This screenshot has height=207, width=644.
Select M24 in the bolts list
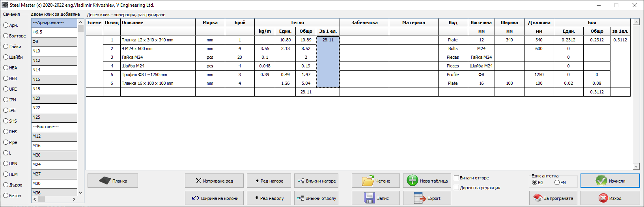coord(54,164)
